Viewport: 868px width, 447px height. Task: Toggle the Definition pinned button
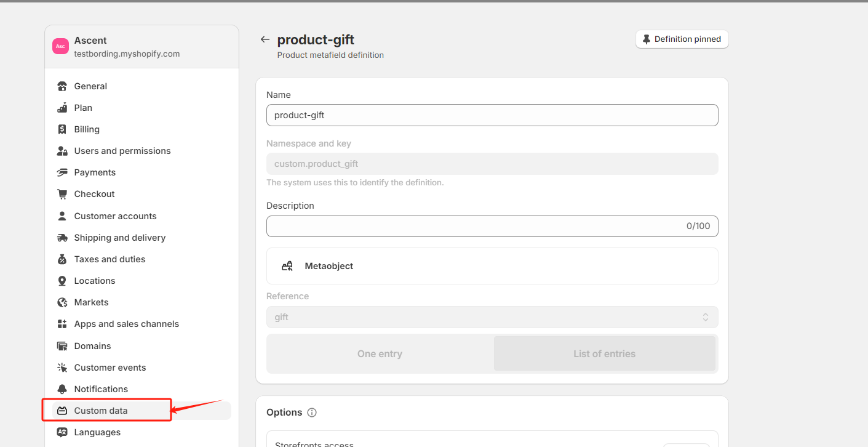[682, 39]
